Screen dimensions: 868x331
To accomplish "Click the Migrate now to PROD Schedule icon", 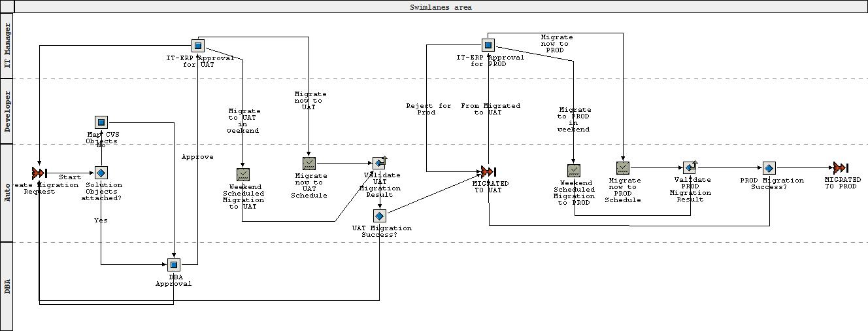I will [x=622, y=168].
